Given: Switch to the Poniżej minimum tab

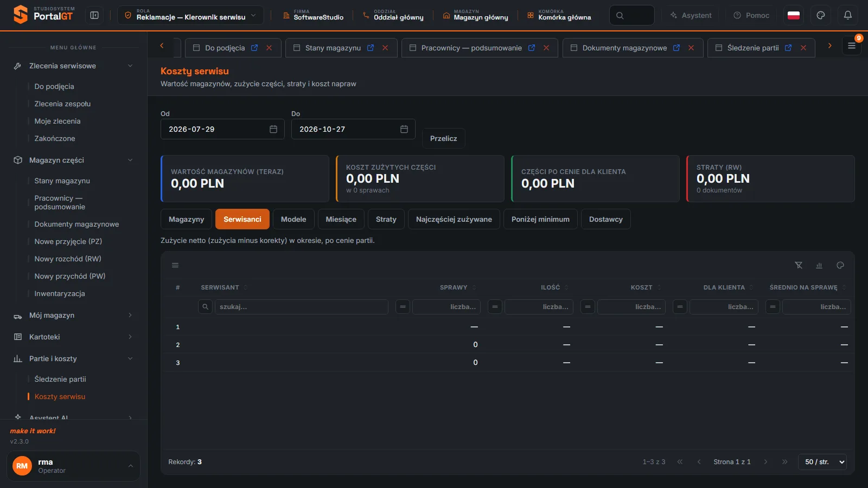Looking at the screenshot, I should coord(540,219).
